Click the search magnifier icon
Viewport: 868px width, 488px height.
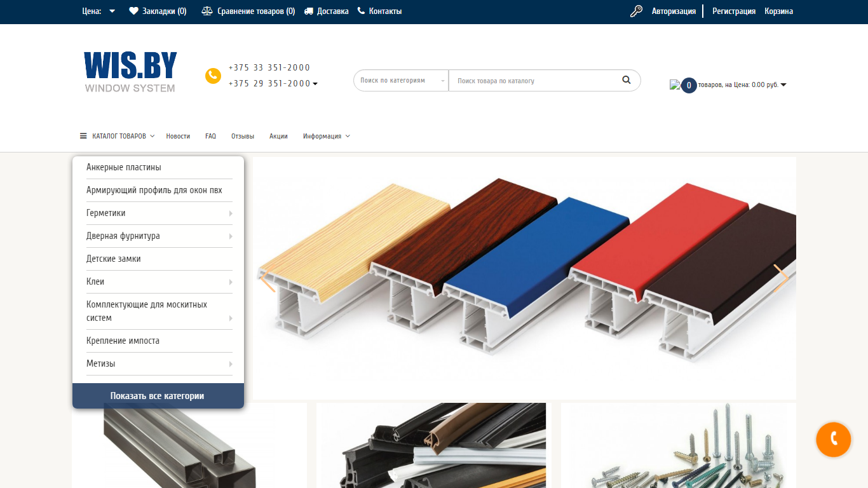(x=627, y=80)
